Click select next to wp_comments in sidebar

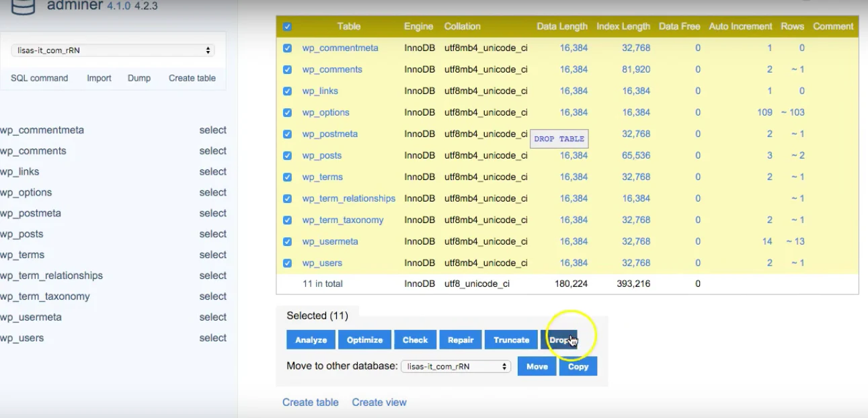(x=213, y=151)
